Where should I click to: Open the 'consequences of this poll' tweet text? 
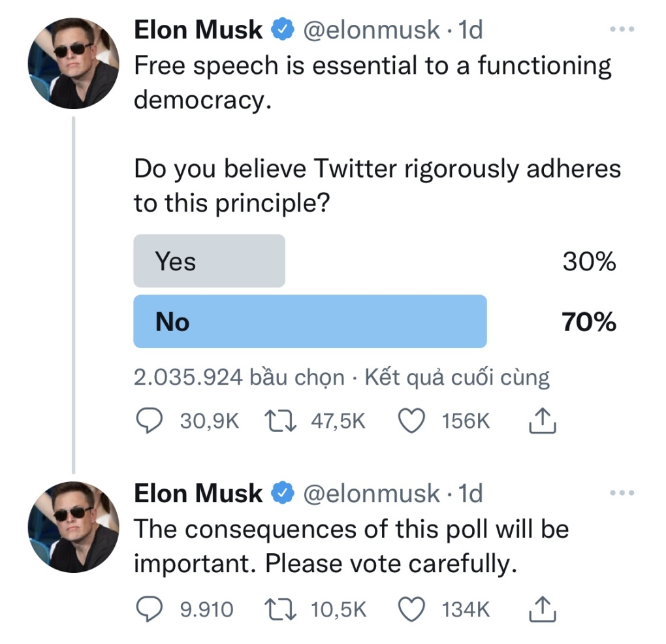pos(351,545)
